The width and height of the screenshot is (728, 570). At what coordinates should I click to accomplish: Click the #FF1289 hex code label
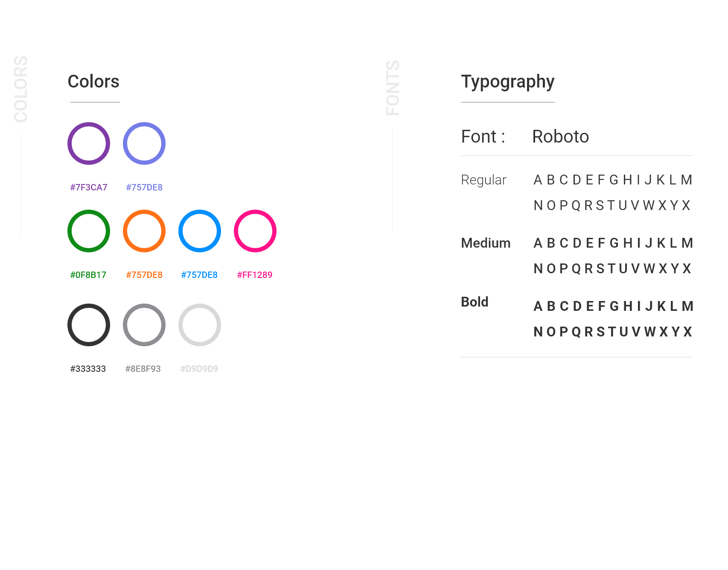(255, 275)
